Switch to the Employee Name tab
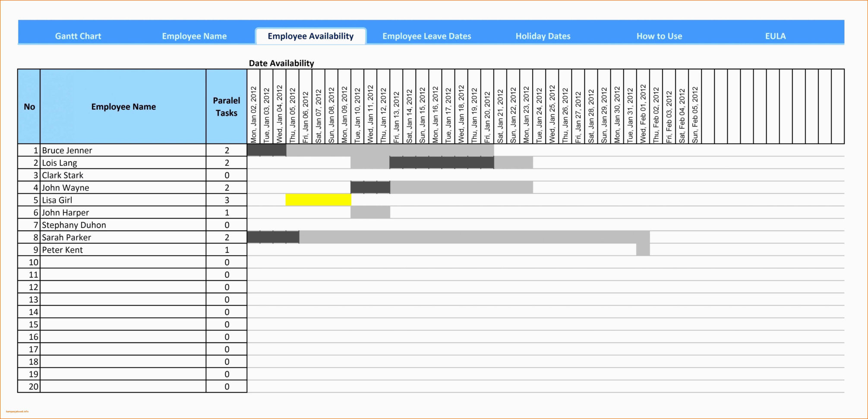868x419 pixels. (x=194, y=36)
